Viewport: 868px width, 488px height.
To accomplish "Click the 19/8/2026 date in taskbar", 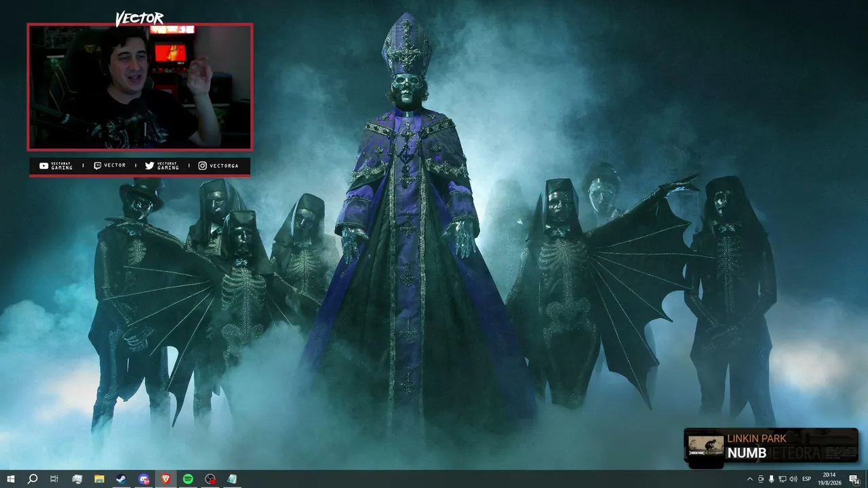I will [x=829, y=483].
